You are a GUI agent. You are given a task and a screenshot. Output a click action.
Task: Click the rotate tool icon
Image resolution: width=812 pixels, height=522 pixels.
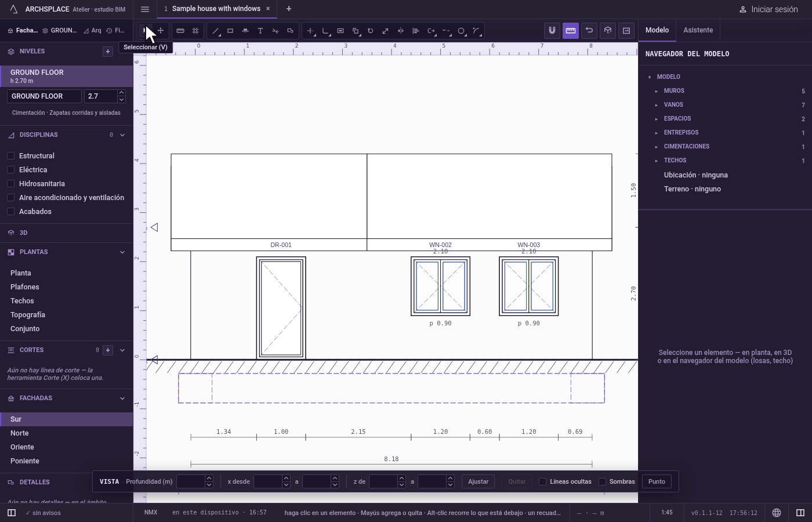point(371,31)
